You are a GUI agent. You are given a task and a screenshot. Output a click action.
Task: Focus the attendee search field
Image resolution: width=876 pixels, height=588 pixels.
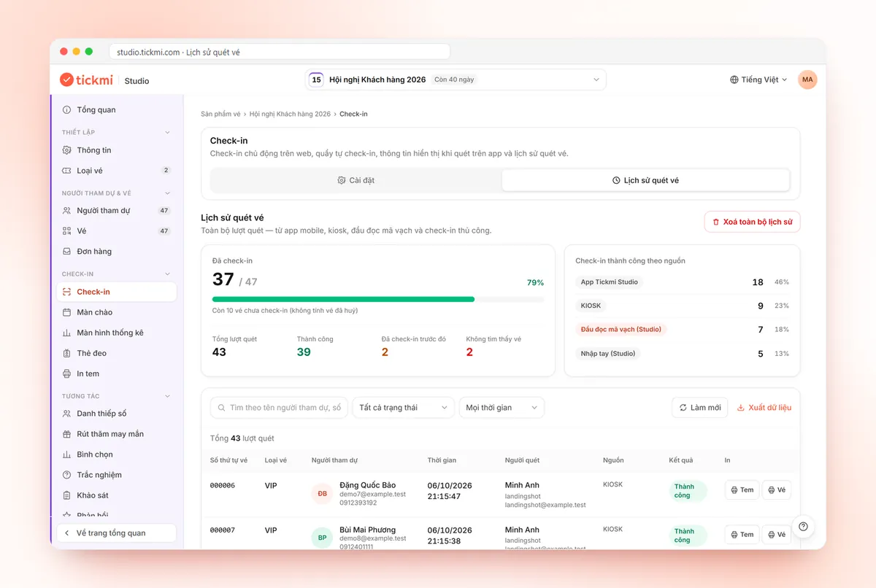(280, 408)
